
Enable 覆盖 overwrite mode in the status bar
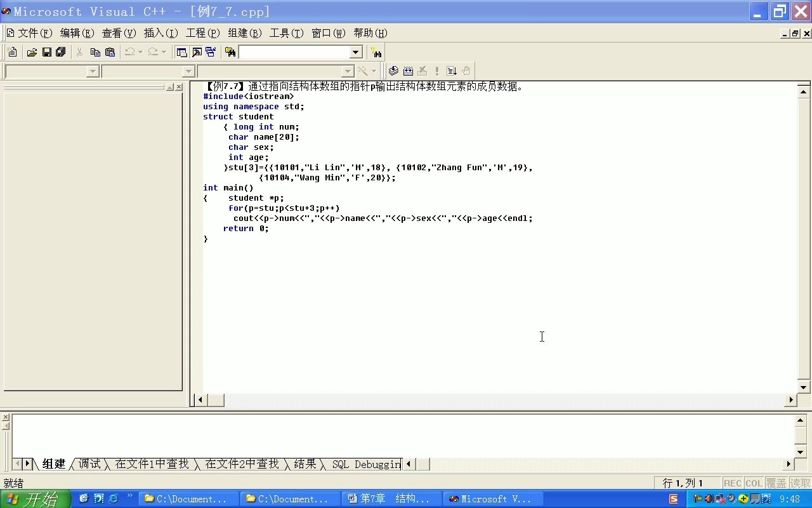(775, 483)
